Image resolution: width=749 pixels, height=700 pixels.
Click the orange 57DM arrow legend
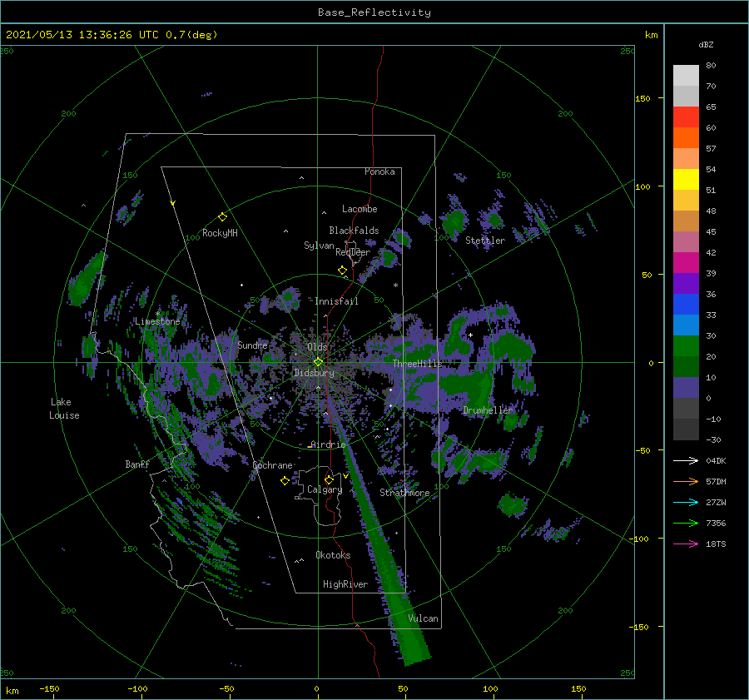click(x=686, y=482)
